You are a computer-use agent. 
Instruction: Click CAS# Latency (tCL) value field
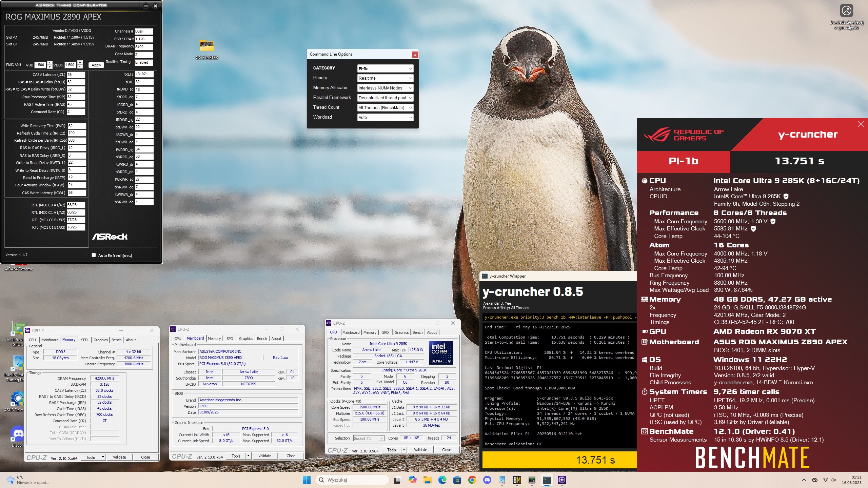click(76, 75)
